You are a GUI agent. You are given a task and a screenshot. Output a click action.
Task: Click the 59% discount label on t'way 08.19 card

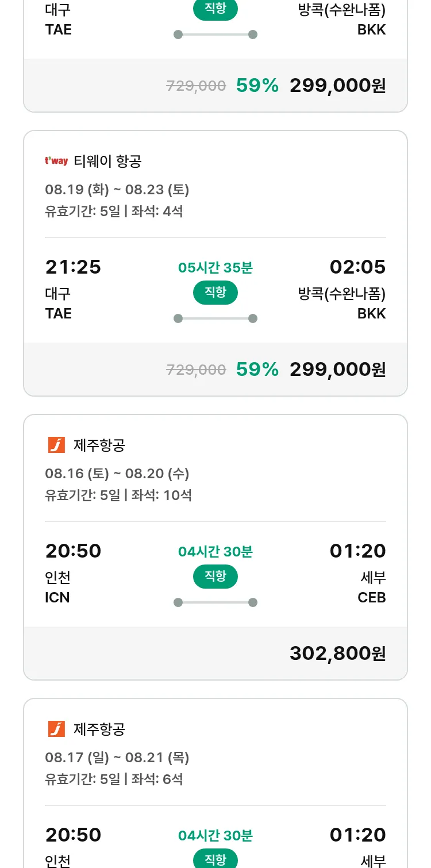(x=257, y=369)
